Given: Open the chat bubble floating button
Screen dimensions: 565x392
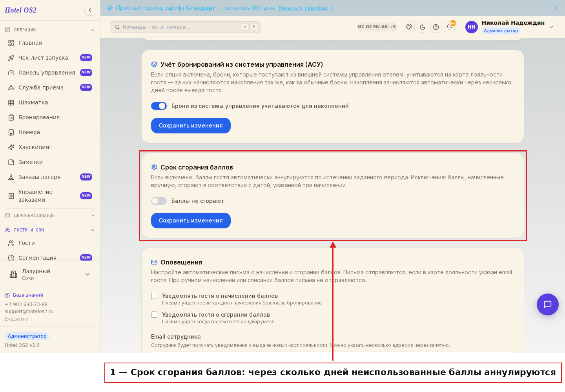Looking at the screenshot, I should coord(548,304).
